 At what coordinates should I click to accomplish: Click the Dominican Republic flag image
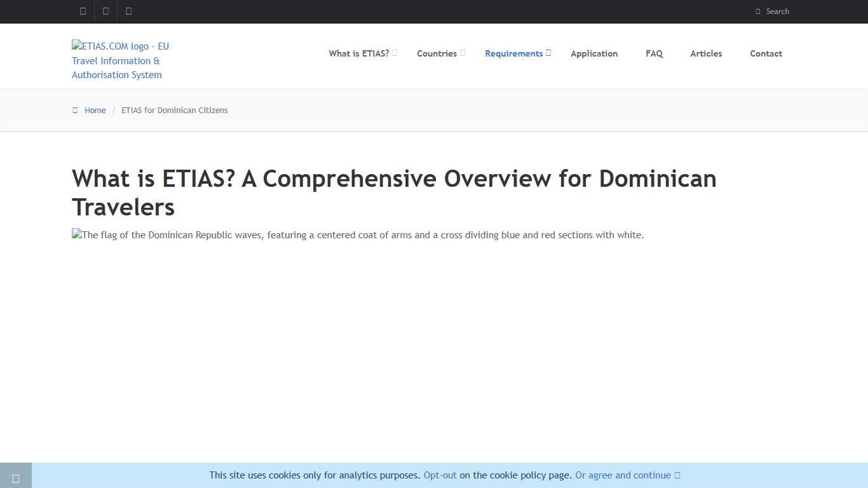pos(358,235)
